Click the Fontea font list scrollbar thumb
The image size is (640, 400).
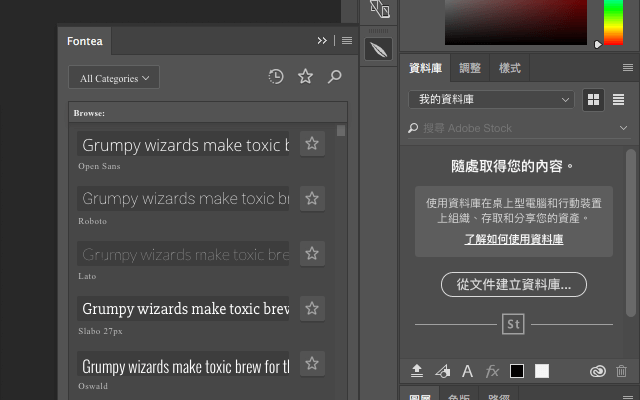click(341, 131)
